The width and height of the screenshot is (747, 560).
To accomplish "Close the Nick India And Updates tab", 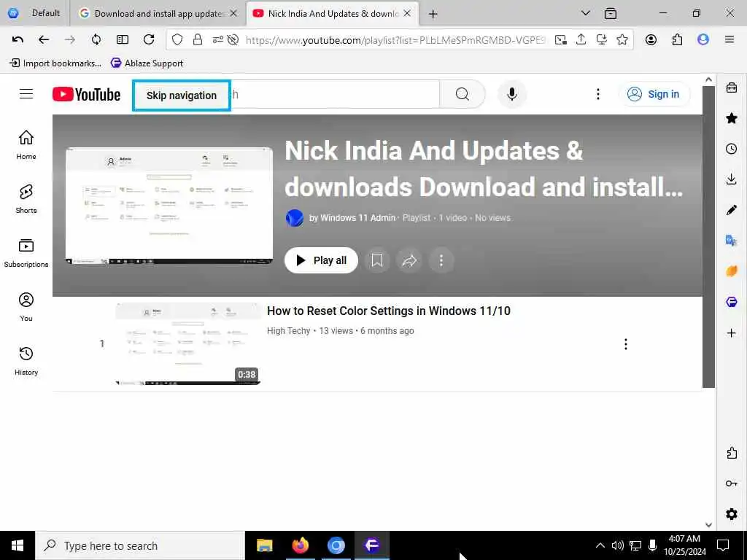I will tap(407, 13).
